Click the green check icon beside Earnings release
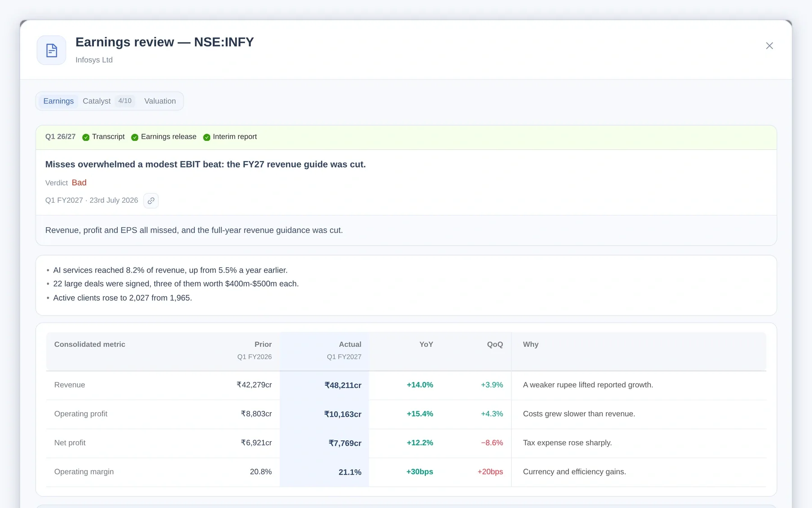 (x=134, y=137)
